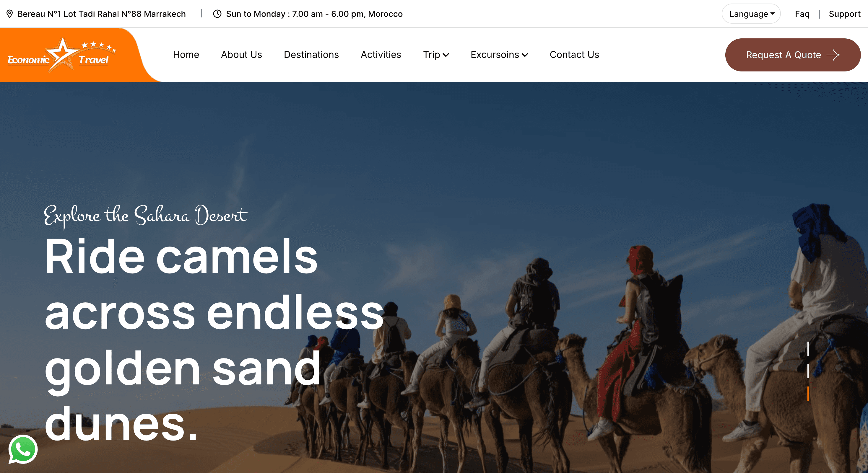Open the About Us page

coord(241,55)
